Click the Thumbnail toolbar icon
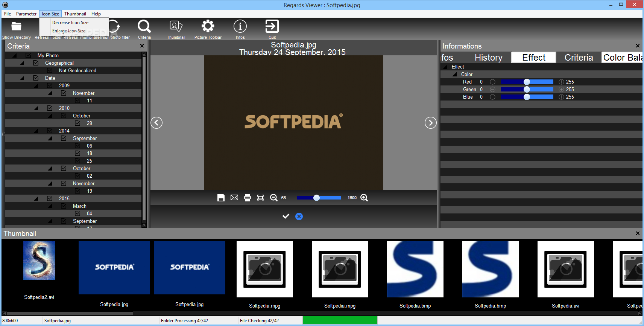This screenshot has height=326, width=644. pos(176,26)
